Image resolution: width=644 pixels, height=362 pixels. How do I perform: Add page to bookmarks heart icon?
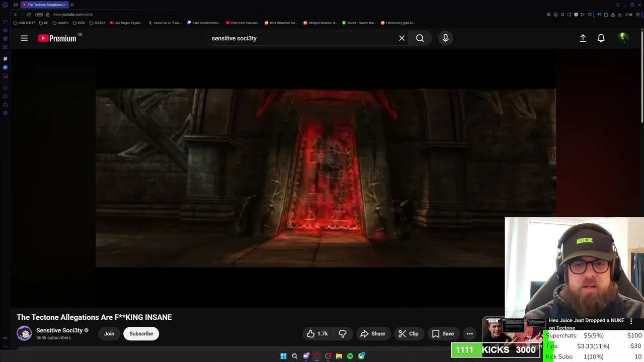(590, 15)
